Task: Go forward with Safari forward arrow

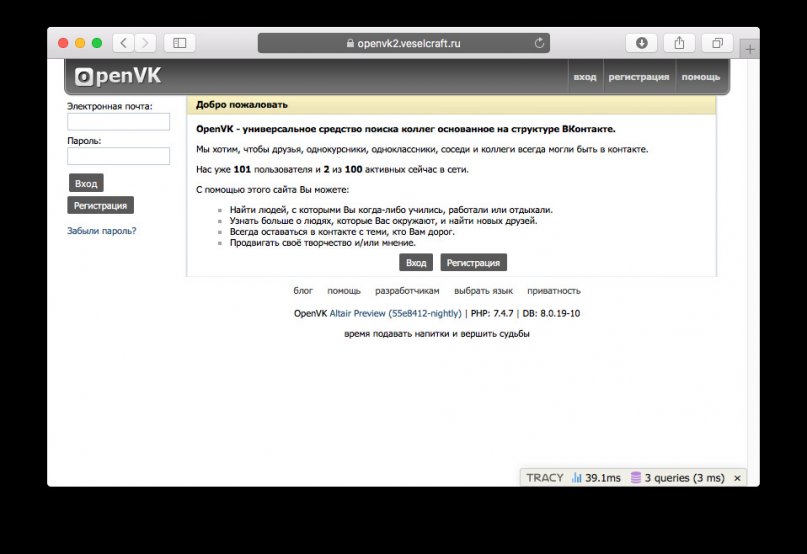Action: [x=146, y=43]
